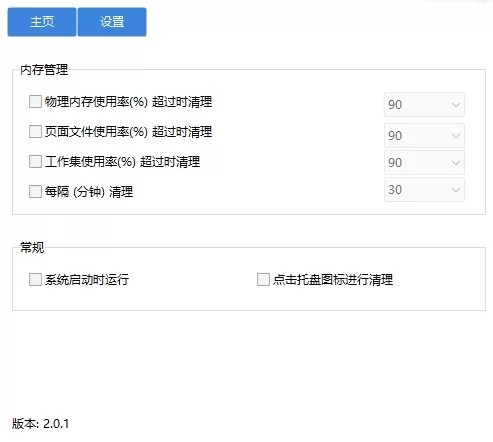The image size is (493, 442).
Task: Click the 内存管理 group title
Action: [44, 70]
